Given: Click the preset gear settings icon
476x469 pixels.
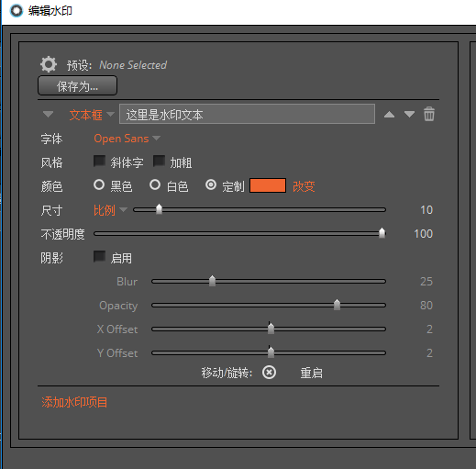Looking at the screenshot, I should click(49, 64).
